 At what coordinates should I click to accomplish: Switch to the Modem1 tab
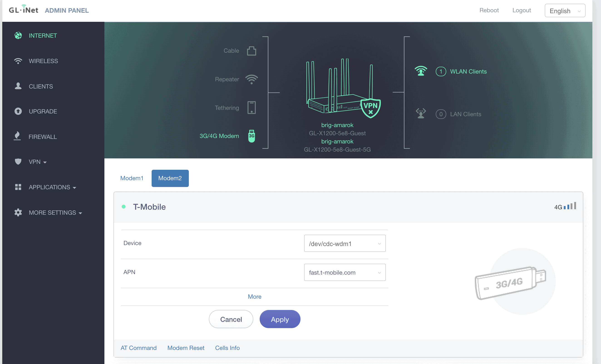(132, 178)
